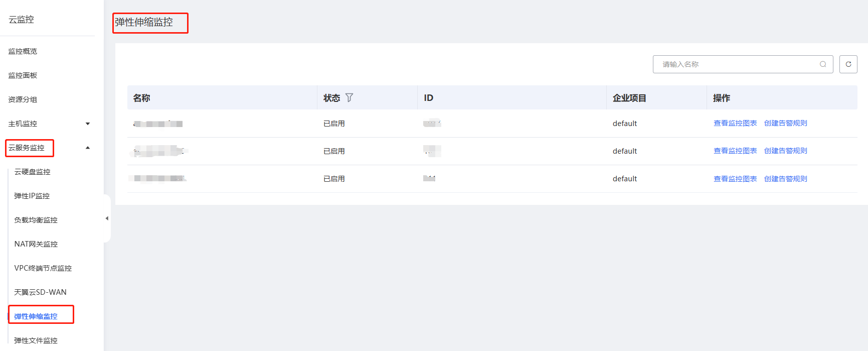Select VPC终端节点监控 submenu item
The width and height of the screenshot is (868, 351).
[x=43, y=268]
